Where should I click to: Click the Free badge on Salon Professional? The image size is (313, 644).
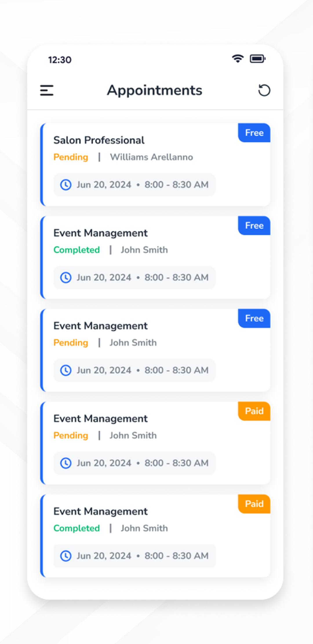pyautogui.click(x=254, y=133)
